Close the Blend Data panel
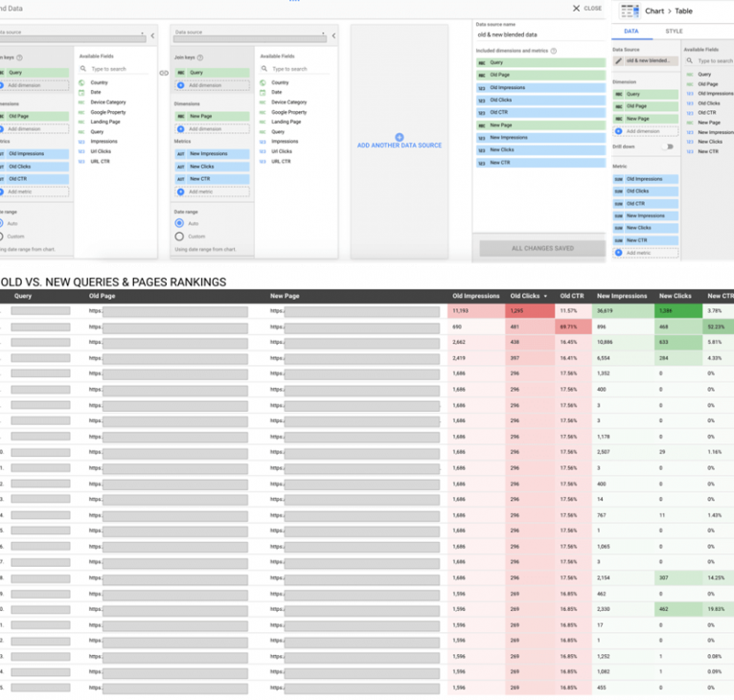 [x=586, y=8]
